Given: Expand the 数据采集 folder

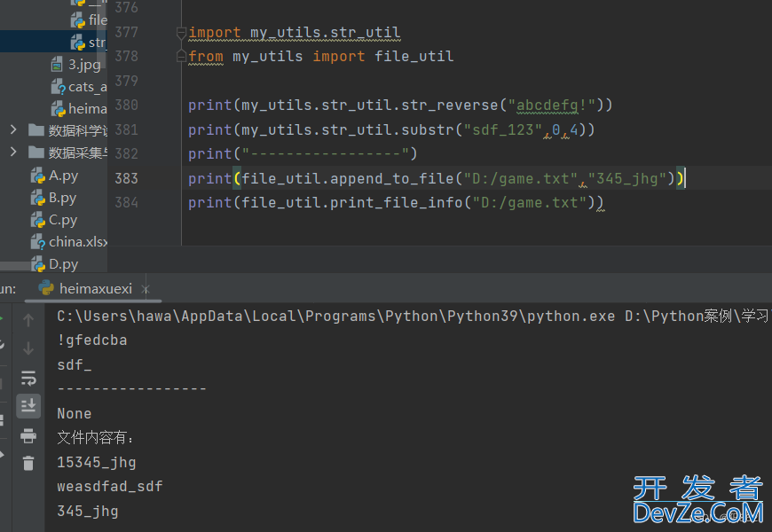Looking at the screenshot, I should pos(13,153).
